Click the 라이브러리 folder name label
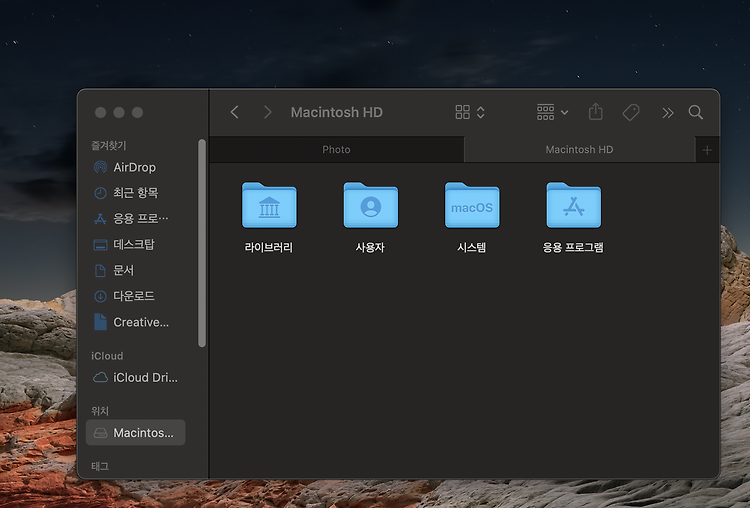Screen dimensions: 750x508 click(x=269, y=247)
